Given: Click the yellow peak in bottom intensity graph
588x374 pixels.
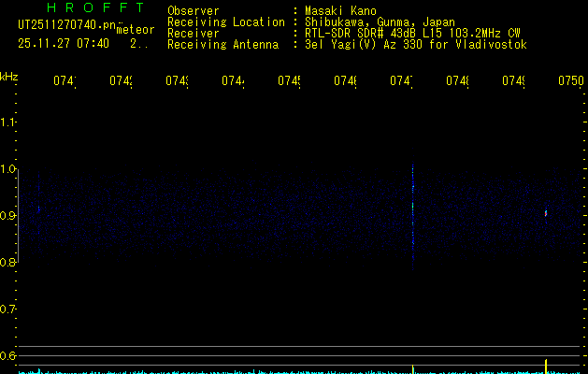Looking at the screenshot, I should [546, 364].
